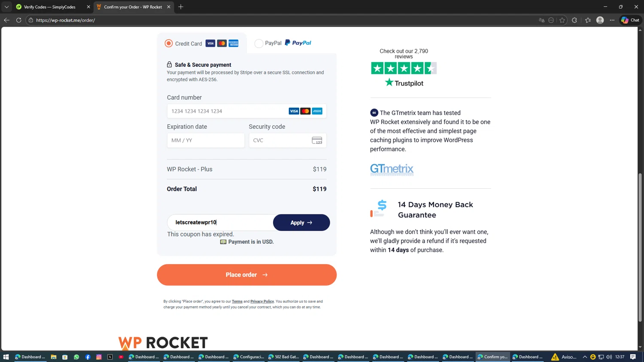The height and width of the screenshot is (362, 644).
Task: Open the Trustpilot logo link
Action: pos(404,83)
